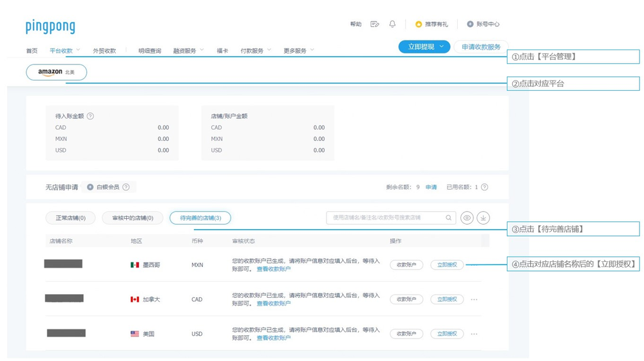Expand the 平台收款 dropdown menu
Screen dimensions: 644x361
(x=65, y=50)
